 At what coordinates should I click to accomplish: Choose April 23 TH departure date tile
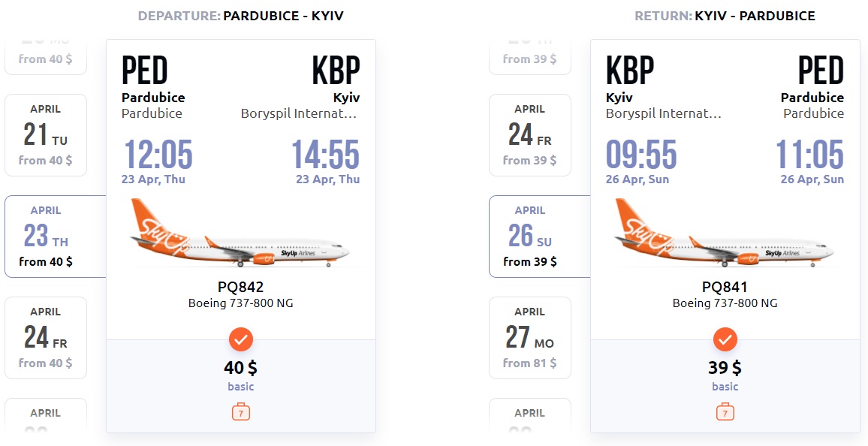[x=56, y=237]
